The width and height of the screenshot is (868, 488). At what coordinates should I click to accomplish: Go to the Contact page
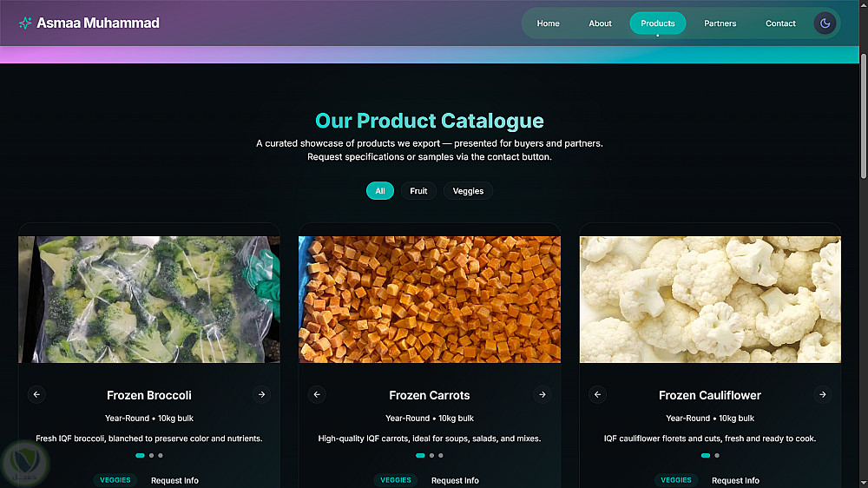click(780, 23)
